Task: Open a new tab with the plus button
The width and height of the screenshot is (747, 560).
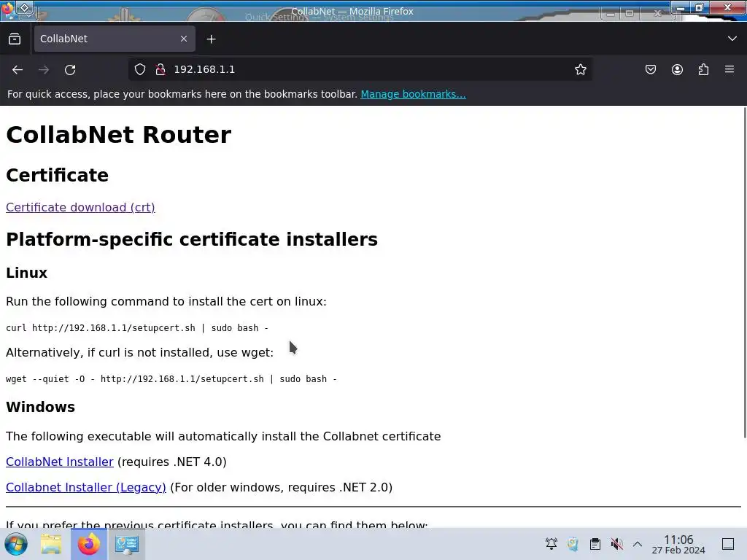Action: click(211, 39)
